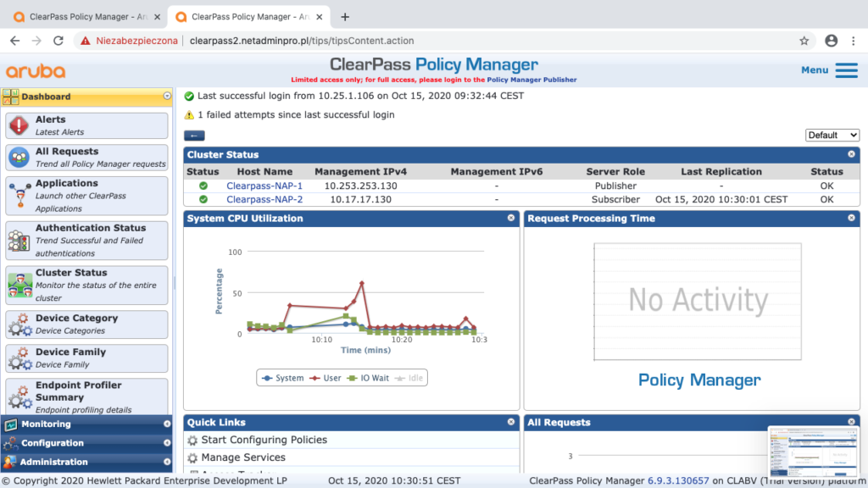This screenshot has width=868, height=488.
Task: Expand the Monitoring section
Action: [x=86, y=424]
